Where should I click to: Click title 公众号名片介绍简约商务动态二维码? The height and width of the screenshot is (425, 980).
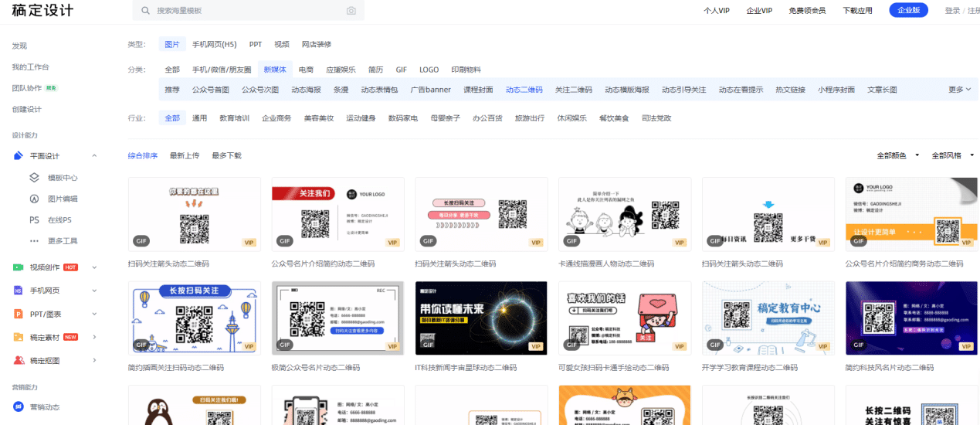click(x=904, y=263)
